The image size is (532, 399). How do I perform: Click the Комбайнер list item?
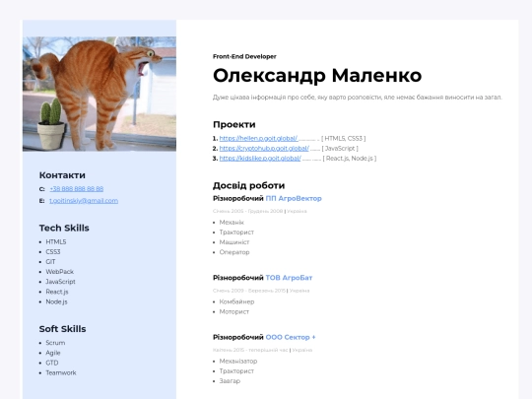(236, 301)
